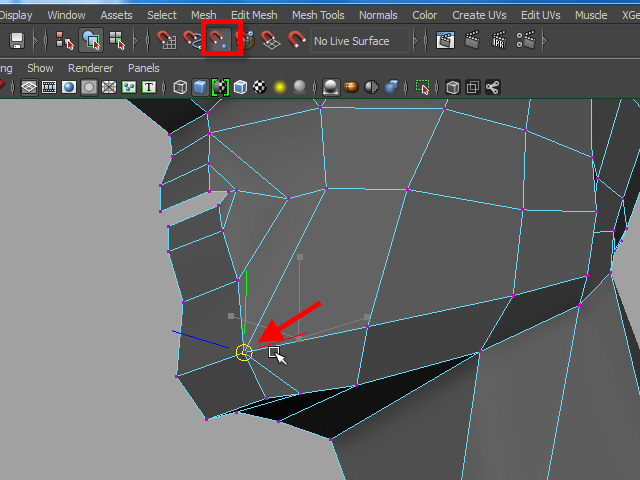640x480 pixels.
Task: Click the No Live Surface field
Action: coord(360,41)
